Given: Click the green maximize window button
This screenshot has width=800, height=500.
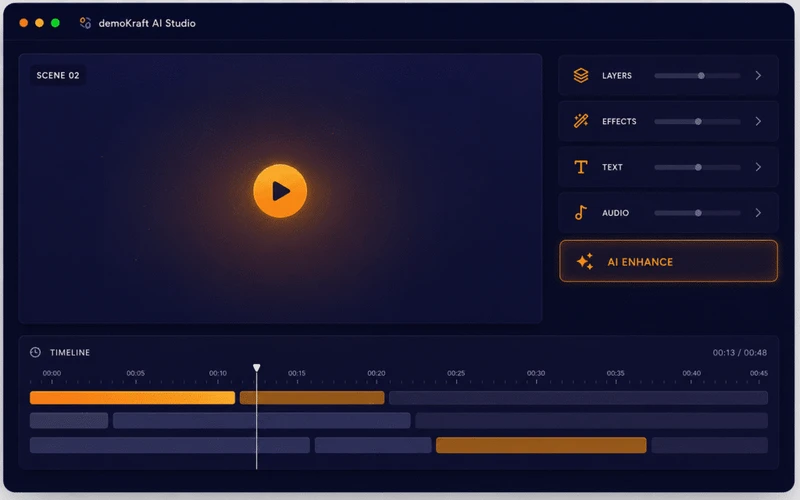Looking at the screenshot, I should point(55,23).
